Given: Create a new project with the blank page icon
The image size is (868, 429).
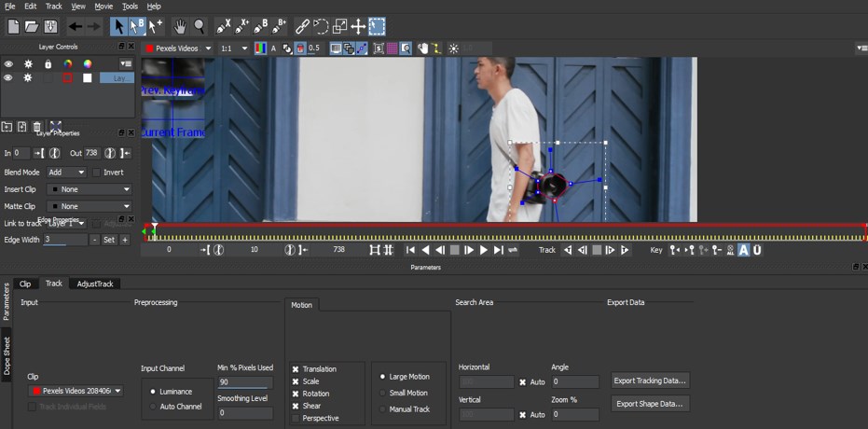Looking at the screenshot, I should point(13,26).
